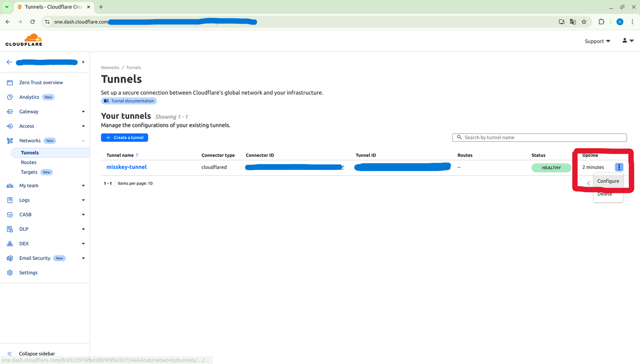Click the browser back arrow

pyautogui.click(x=7, y=22)
